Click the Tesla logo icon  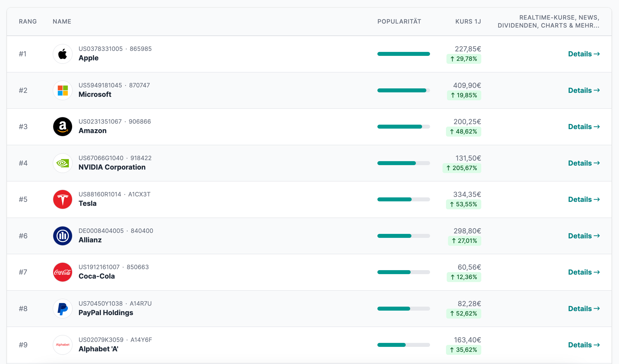tap(63, 199)
